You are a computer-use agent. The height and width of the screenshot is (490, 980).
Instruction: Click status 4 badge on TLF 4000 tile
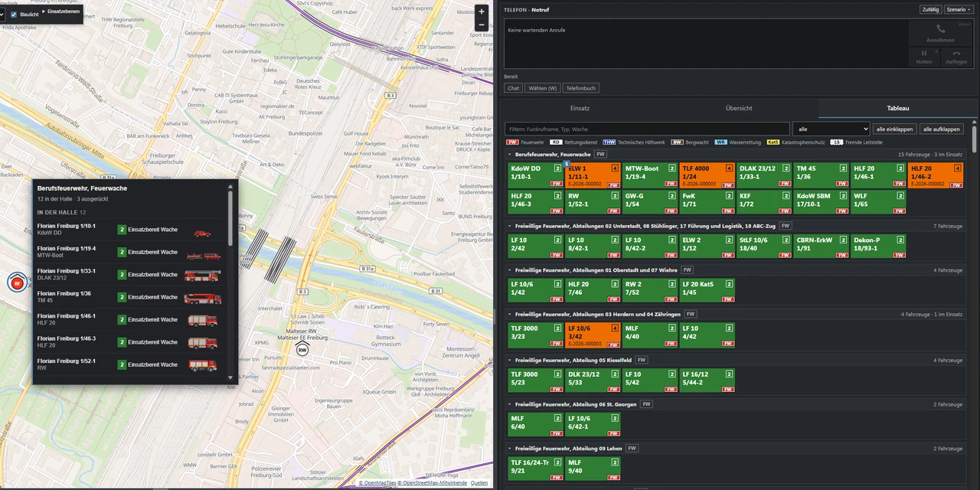(x=729, y=168)
